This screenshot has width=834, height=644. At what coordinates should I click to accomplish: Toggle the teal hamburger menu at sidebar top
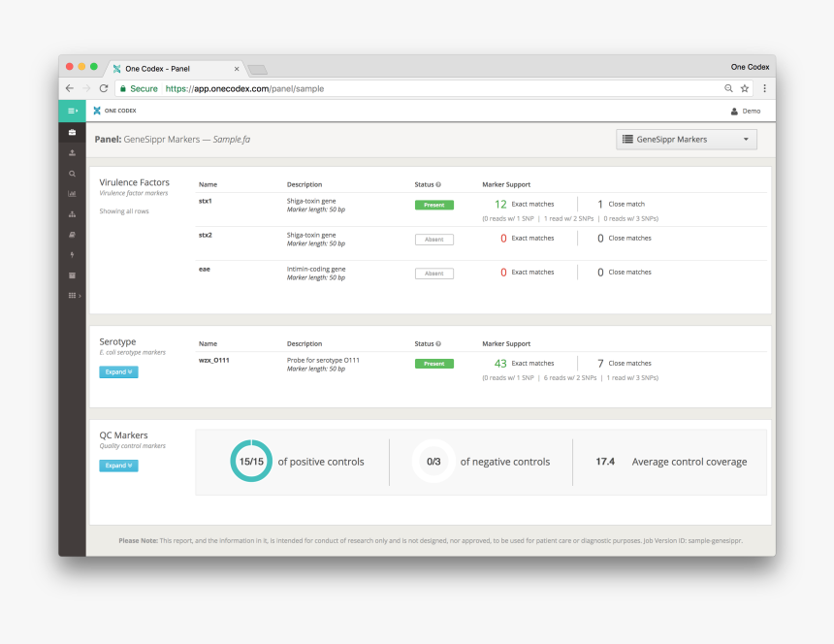(72, 111)
